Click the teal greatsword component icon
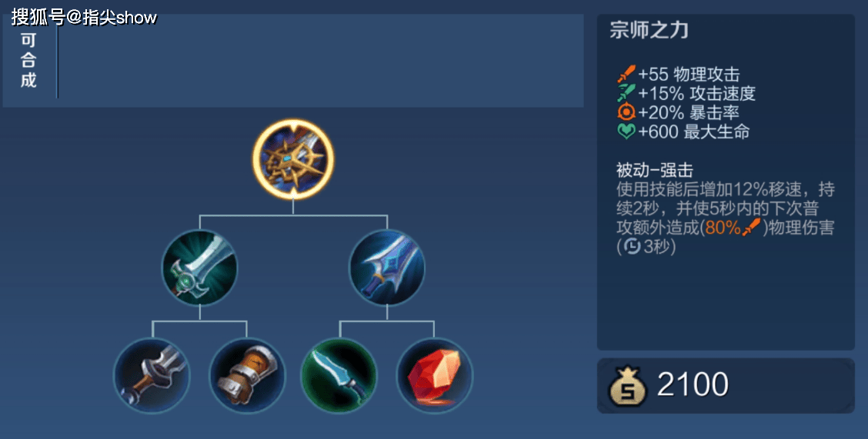868x439 pixels. tap(200, 268)
